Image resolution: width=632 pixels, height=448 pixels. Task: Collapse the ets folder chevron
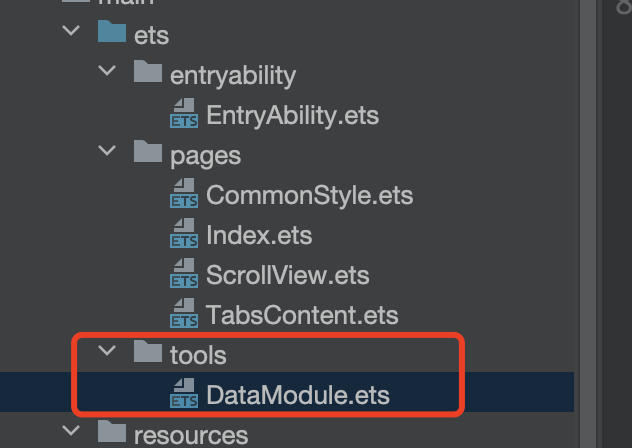point(71,34)
